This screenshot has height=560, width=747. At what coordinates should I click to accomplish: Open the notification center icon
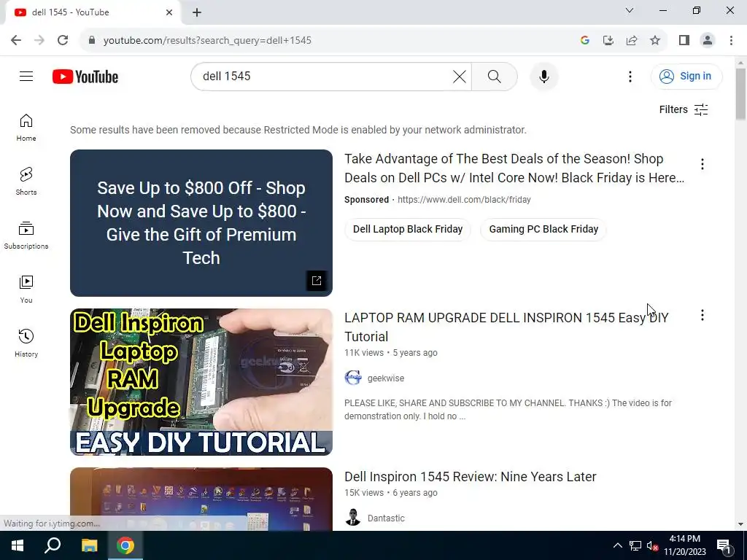pos(724,545)
